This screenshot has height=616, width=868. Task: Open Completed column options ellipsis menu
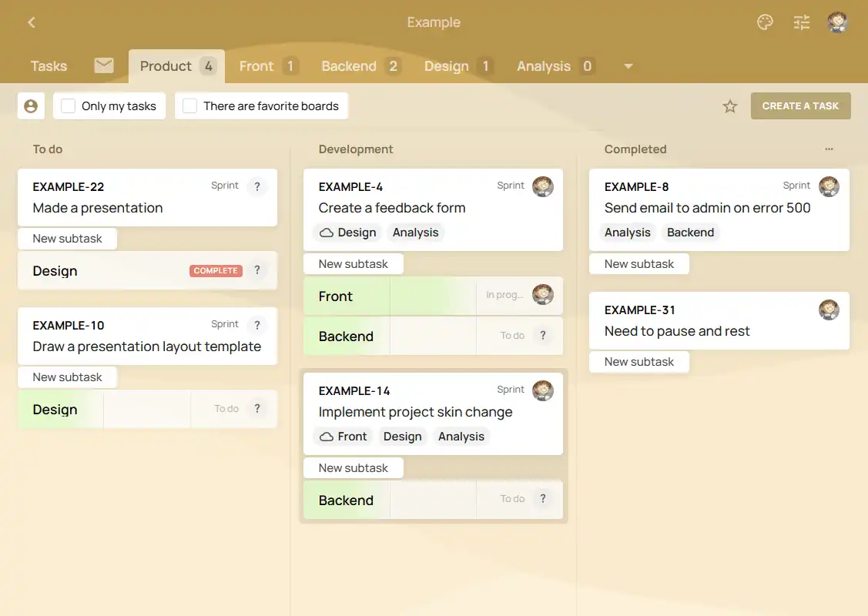point(829,149)
